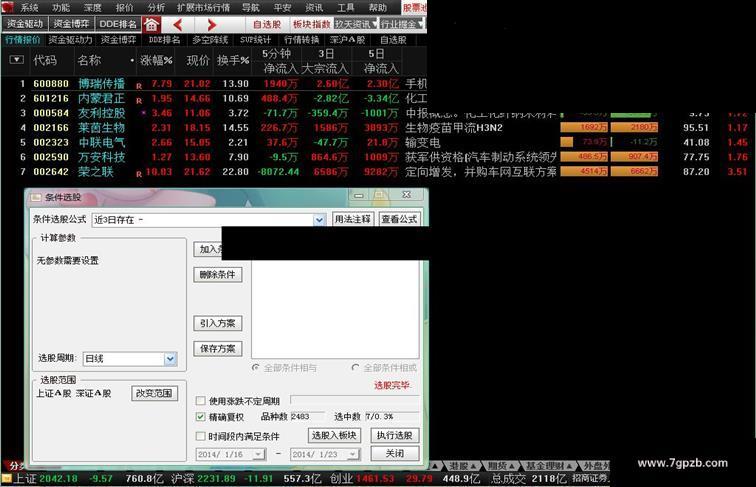This screenshot has width=756, height=487.
Task: Click 引入方案 button
Action: 217,323
